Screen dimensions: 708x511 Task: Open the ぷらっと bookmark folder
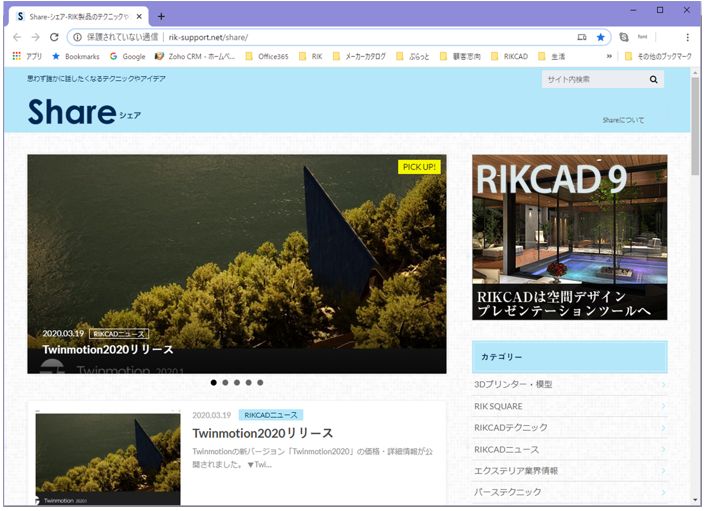point(413,56)
